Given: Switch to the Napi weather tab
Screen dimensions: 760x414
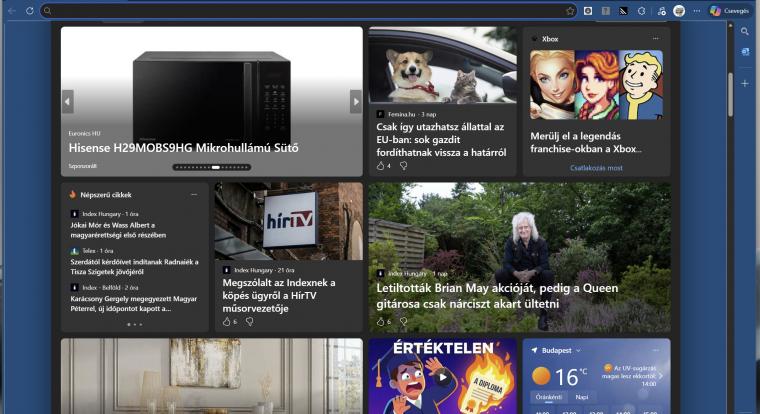Looking at the screenshot, I should point(582,397).
